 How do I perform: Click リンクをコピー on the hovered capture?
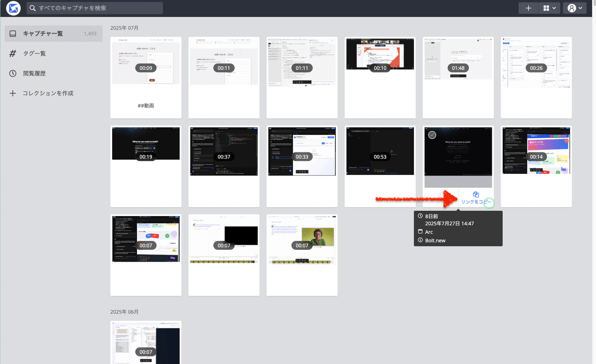476,202
